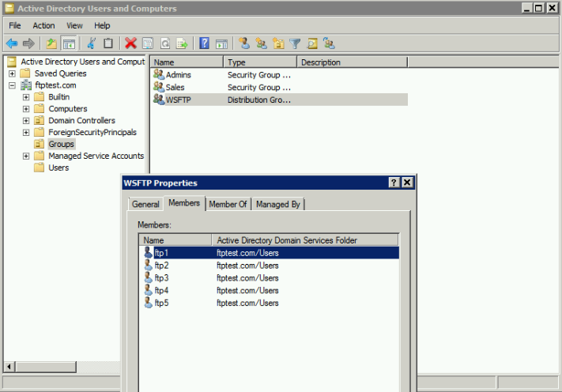Create a new user toolbar icon

[x=244, y=43]
